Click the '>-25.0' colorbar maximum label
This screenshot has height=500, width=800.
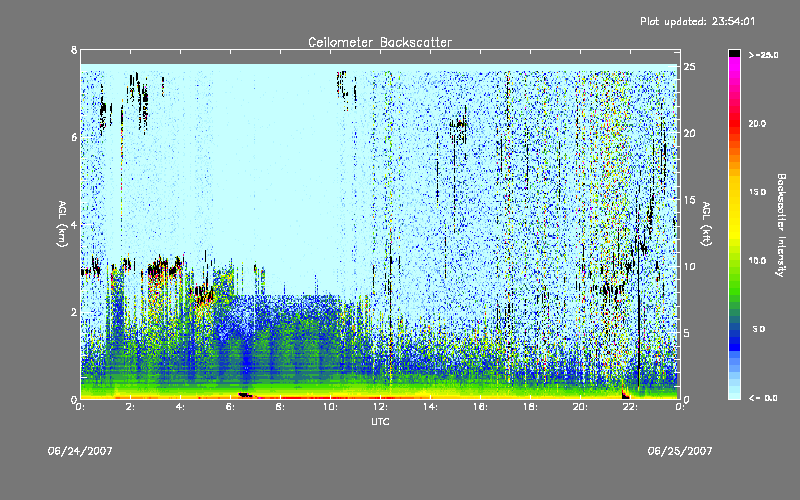click(x=763, y=55)
